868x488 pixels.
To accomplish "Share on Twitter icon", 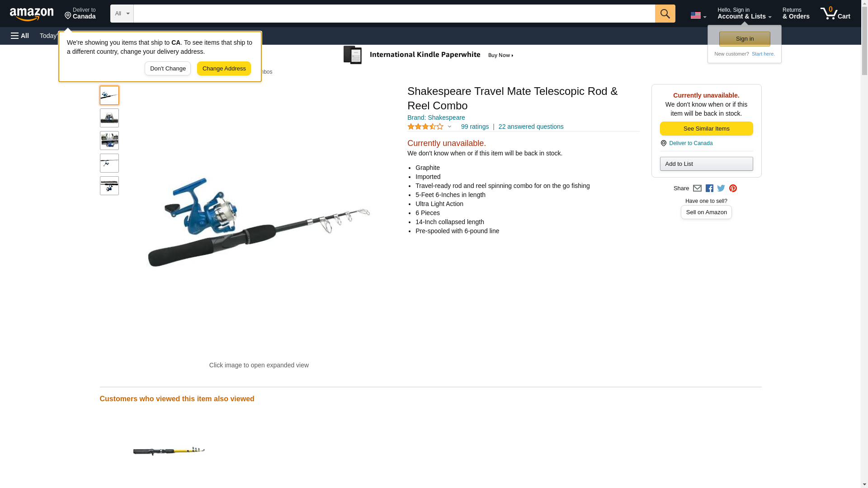I will click(721, 188).
